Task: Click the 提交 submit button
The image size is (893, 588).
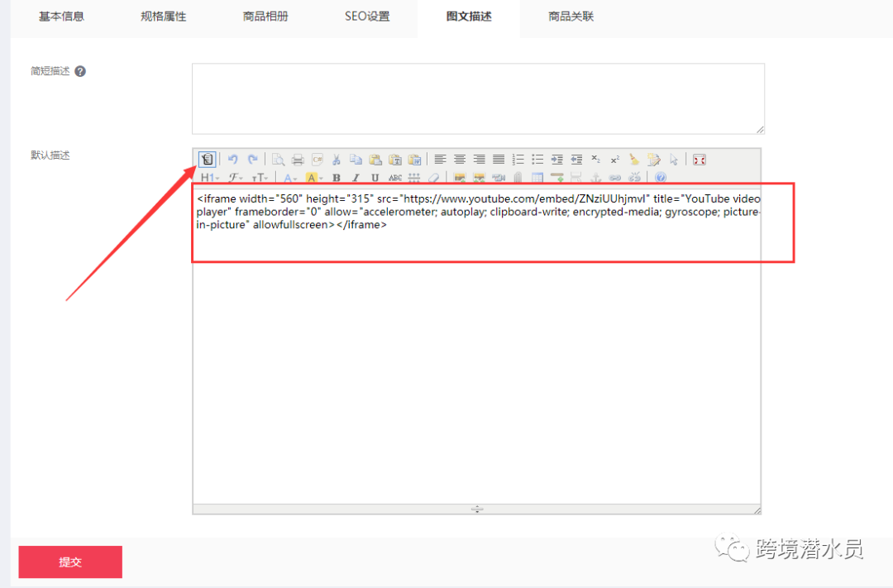Action: point(70,562)
